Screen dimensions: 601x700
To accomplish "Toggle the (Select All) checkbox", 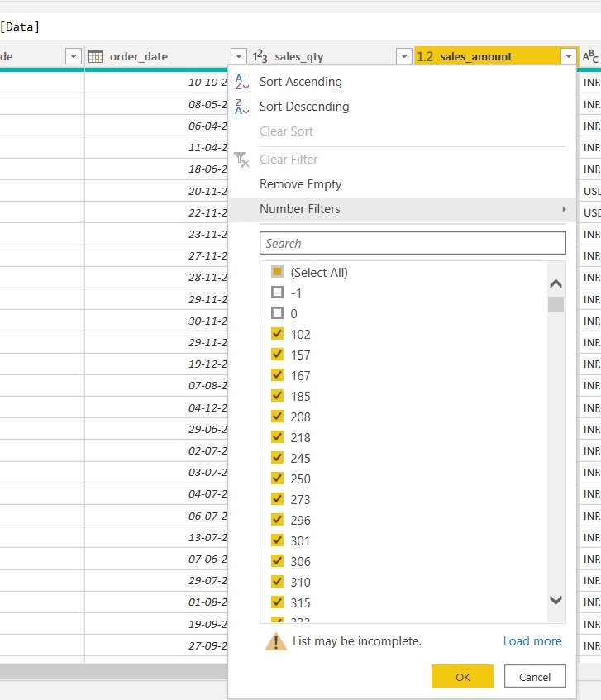I will [277, 272].
